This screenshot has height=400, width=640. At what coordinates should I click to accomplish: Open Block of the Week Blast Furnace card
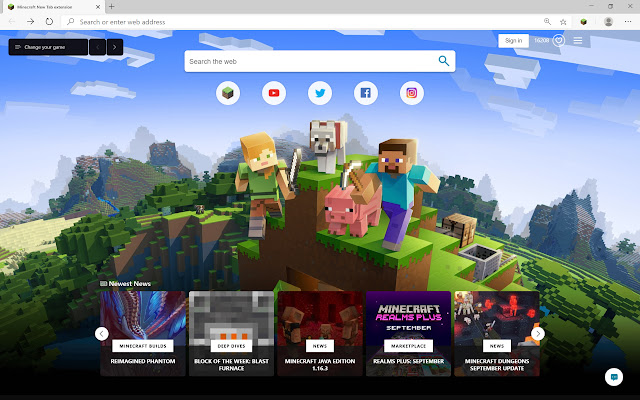231,333
